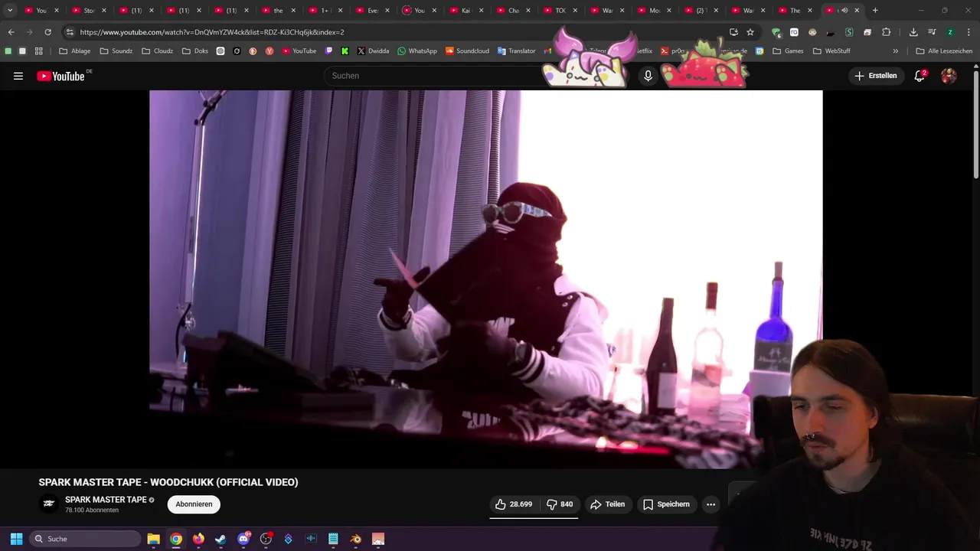Click the owl face extension icon
Screen dimensions: 980x551
click(812, 32)
